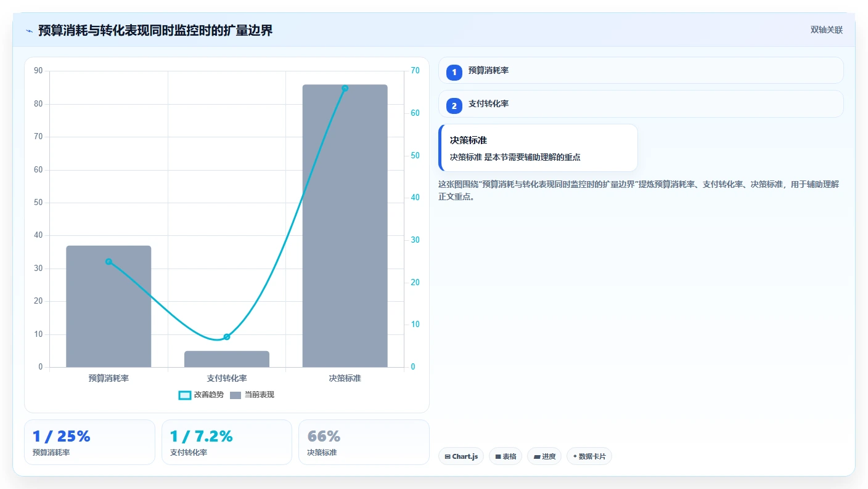Click the icon inside the 进度 tag
This screenshot has width=868, height=489.
(536, 457)
